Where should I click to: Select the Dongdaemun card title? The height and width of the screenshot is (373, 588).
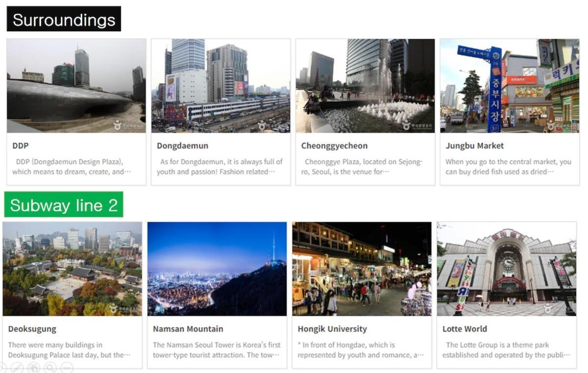click(182, 146)
